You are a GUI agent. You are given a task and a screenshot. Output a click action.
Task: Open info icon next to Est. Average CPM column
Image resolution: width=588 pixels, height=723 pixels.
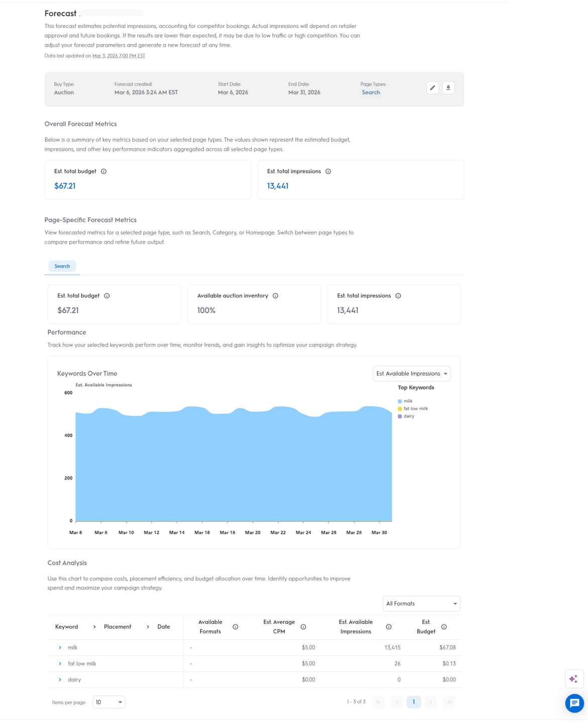pyautogui.click(x=303, y=627)
